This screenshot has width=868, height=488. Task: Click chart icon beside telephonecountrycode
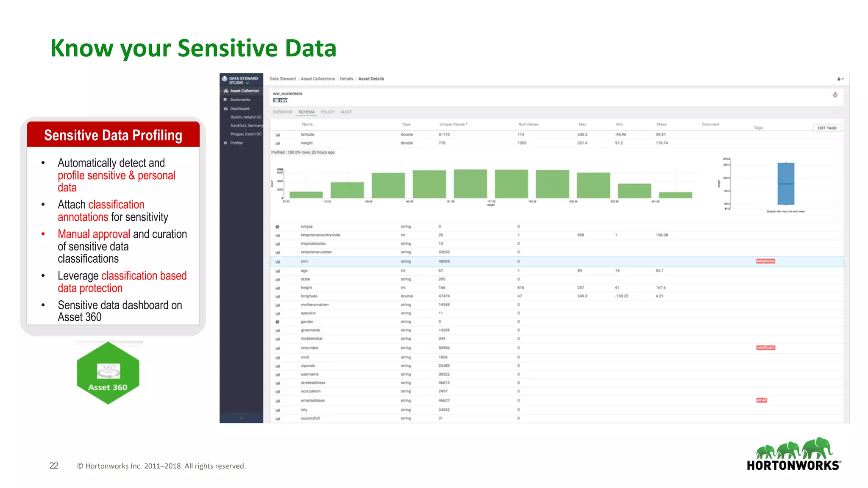click(278, 235)
